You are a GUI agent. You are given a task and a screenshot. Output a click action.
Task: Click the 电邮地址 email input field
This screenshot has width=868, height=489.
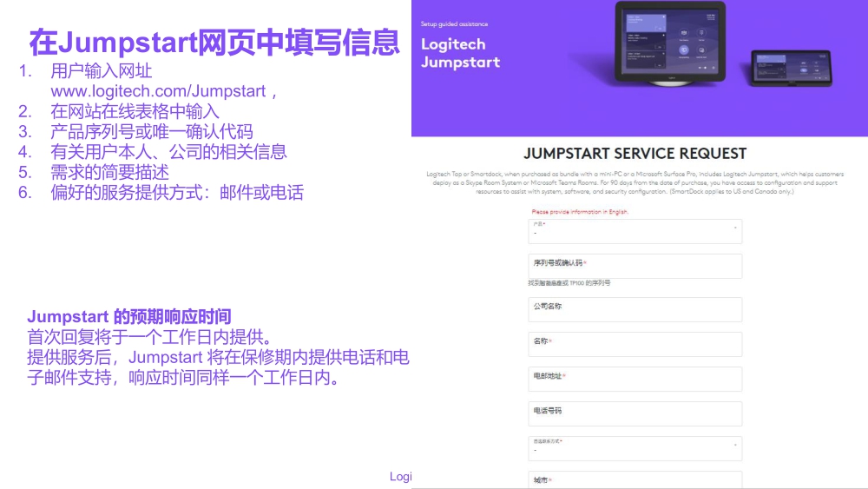[x=635, y=380]
